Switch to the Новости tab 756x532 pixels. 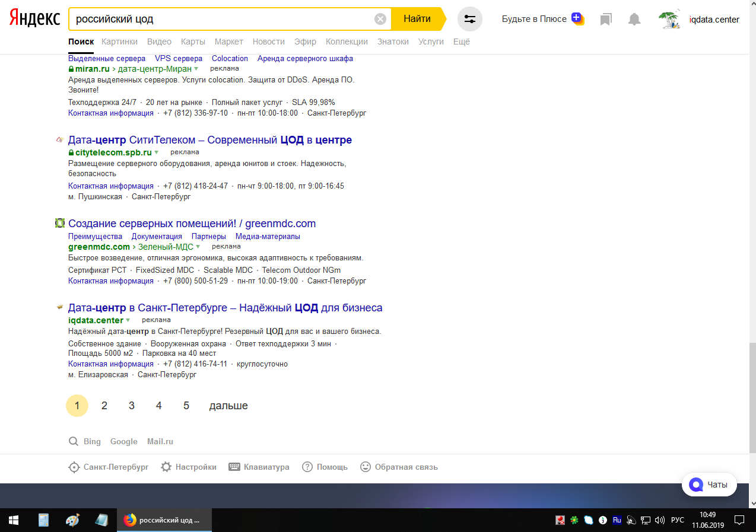click(x=269, y=42)
